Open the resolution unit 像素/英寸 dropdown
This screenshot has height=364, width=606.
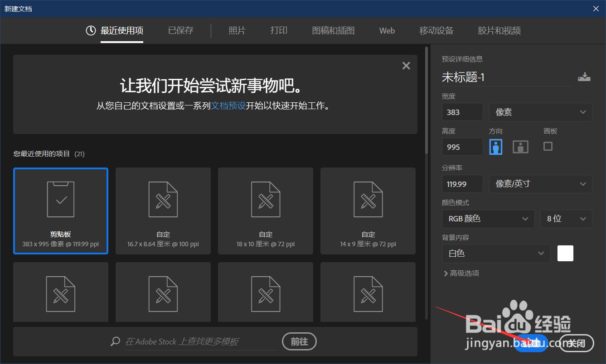point(540,184)
